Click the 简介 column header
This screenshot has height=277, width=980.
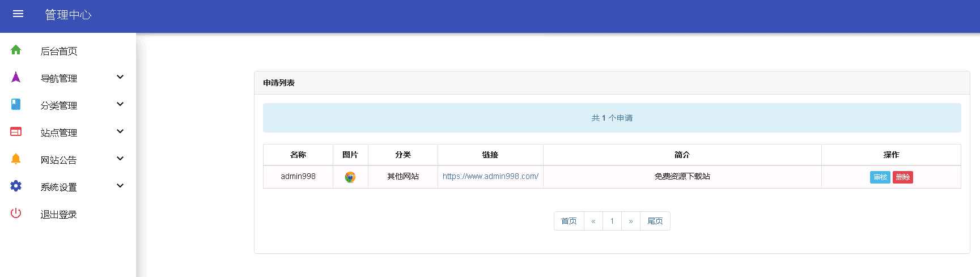682,155
